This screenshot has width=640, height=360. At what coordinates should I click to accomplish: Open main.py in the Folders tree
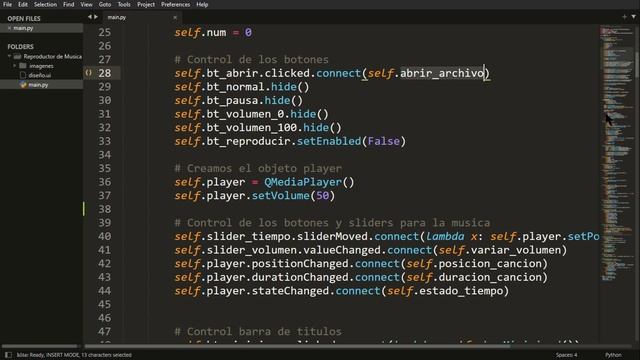click(x=38, y=85)
